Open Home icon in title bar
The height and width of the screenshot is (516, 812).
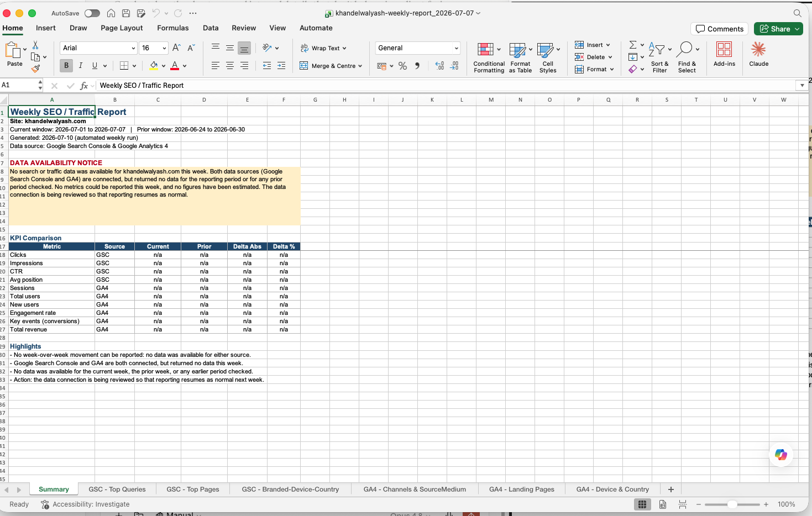(x=111, y=13)
